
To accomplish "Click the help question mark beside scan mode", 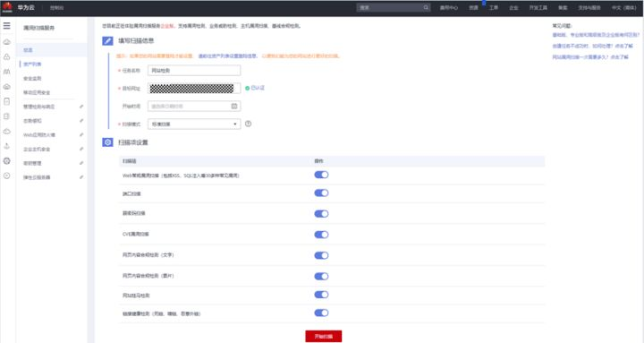I will [x=248, y=124].
